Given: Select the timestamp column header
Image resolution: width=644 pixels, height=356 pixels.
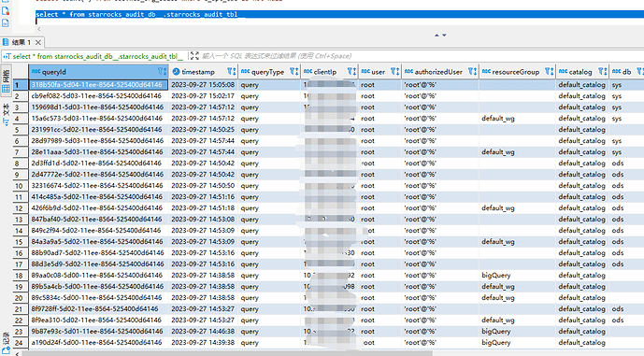Looking at the screenshot, I should pyautogui.click(x=204, y=71).
